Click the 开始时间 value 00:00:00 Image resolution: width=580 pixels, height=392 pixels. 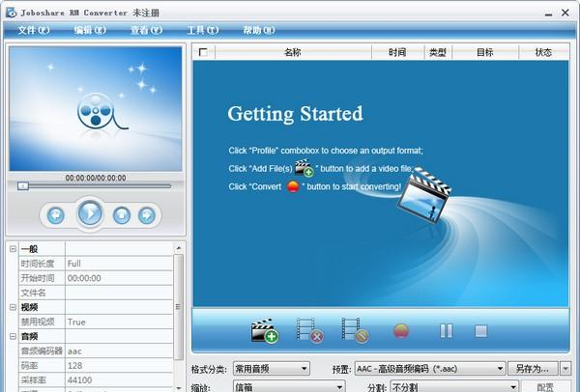coord(119,278)
